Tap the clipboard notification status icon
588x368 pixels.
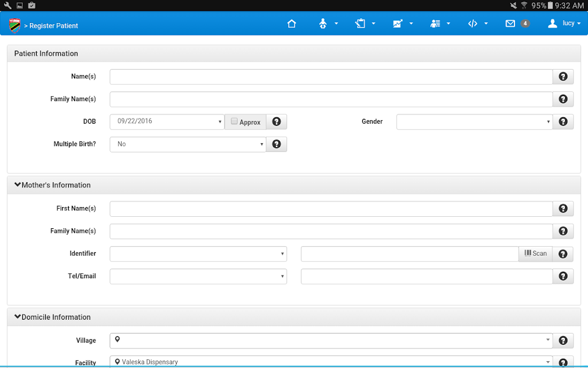(x=32, y=5)
